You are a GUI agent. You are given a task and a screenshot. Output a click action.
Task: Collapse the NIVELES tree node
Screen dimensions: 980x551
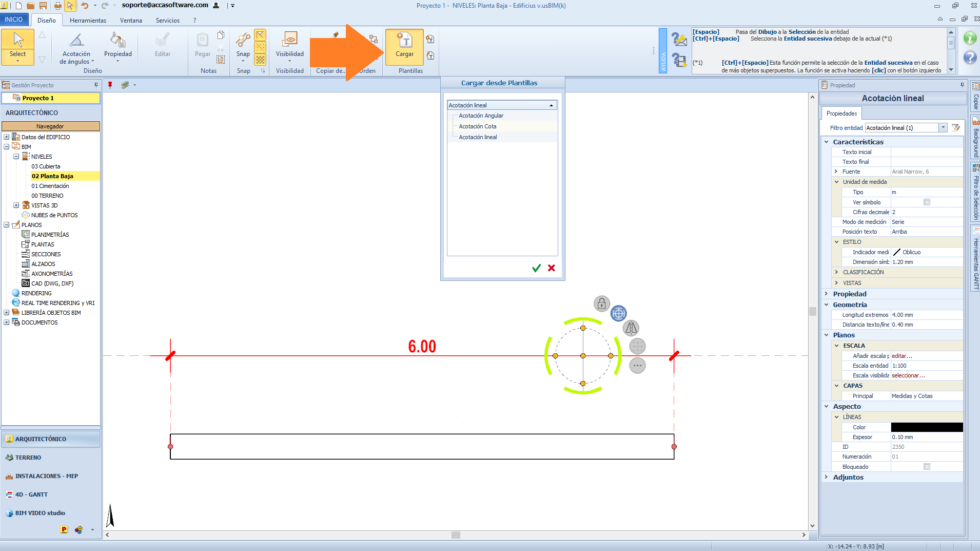pos(16,157)
